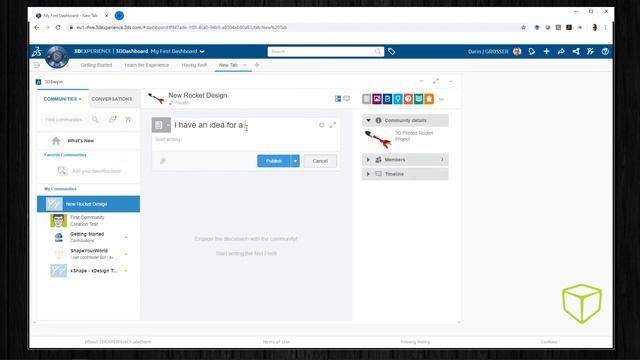Select New Rocket Design community

click(89, 204)
